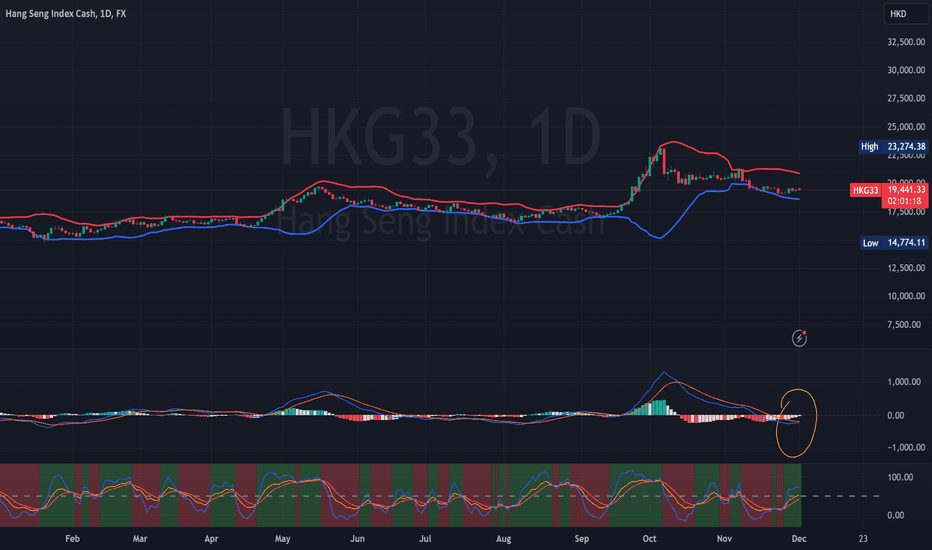Click the stochastic 0.00 scale label
The width and height of the screenshot is (932, 550).
[x=896, y=516]
